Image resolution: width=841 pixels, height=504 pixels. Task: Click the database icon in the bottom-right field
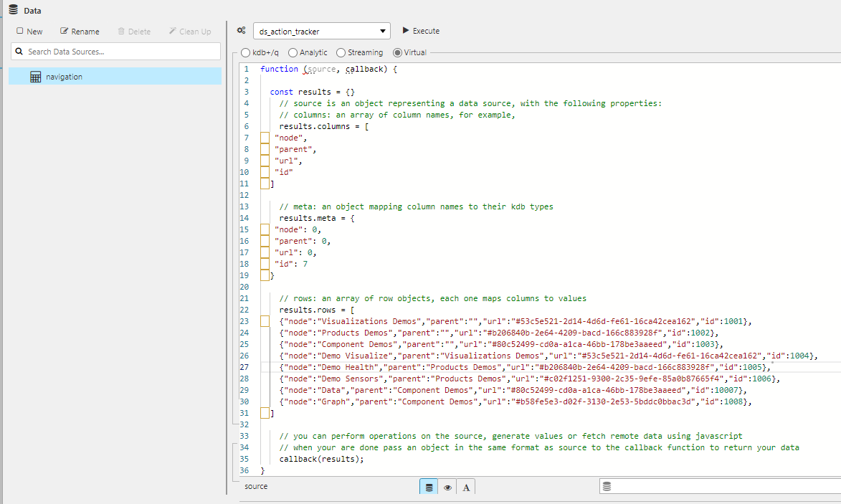pyautogui.click(x=607, y=486)
